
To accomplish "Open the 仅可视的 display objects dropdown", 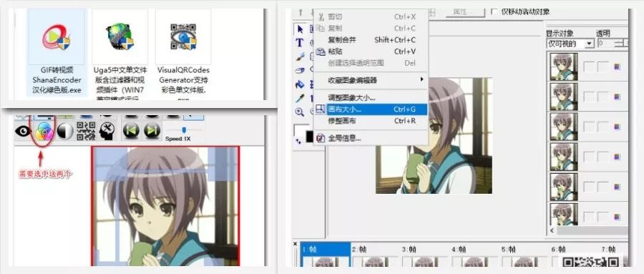I will coord(570,44).
